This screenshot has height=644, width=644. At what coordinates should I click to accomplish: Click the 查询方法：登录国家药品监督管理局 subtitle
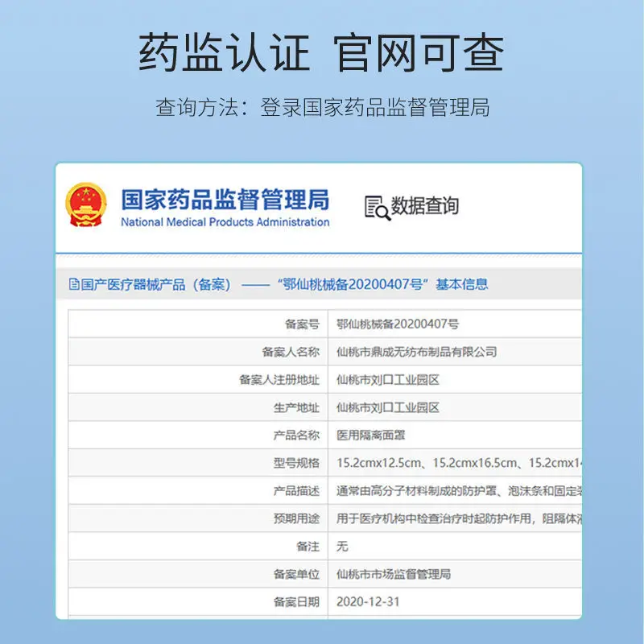tap(323, 108)
